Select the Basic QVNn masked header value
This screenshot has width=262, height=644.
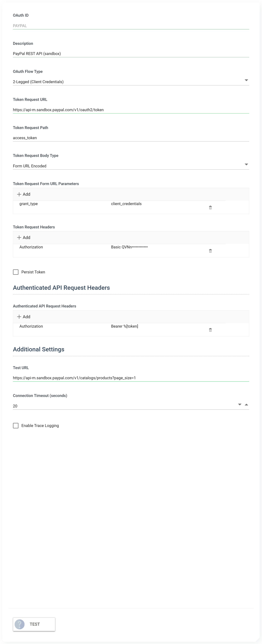pos(129,247)
